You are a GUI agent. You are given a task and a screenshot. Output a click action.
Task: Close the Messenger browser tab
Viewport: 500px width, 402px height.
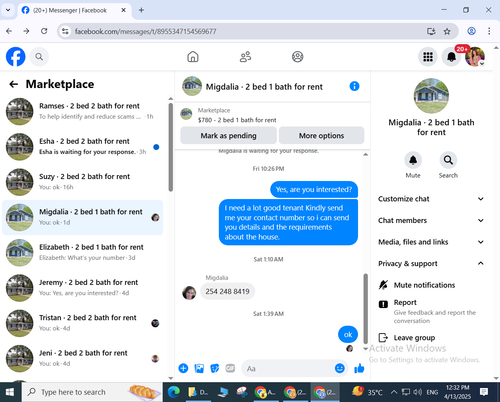point(123,10)
